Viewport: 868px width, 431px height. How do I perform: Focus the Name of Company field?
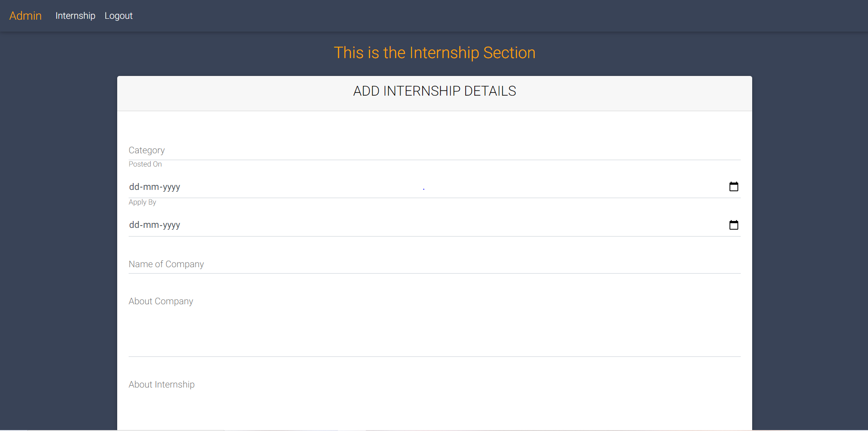click(434, 264)
